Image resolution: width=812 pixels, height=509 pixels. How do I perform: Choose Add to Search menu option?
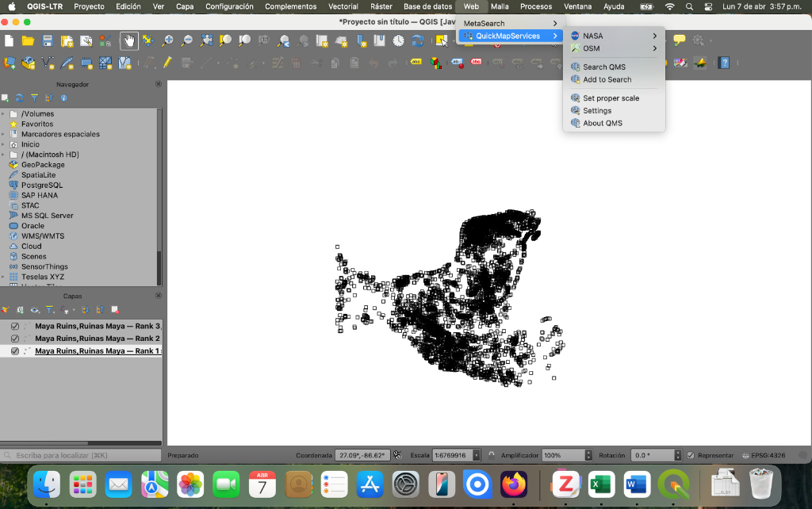click(x=614, y=79)
